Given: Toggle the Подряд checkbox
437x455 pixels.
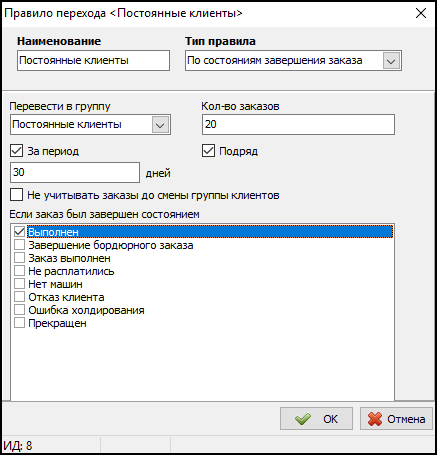Looking at the screenshot, I should tap(208, 151).
